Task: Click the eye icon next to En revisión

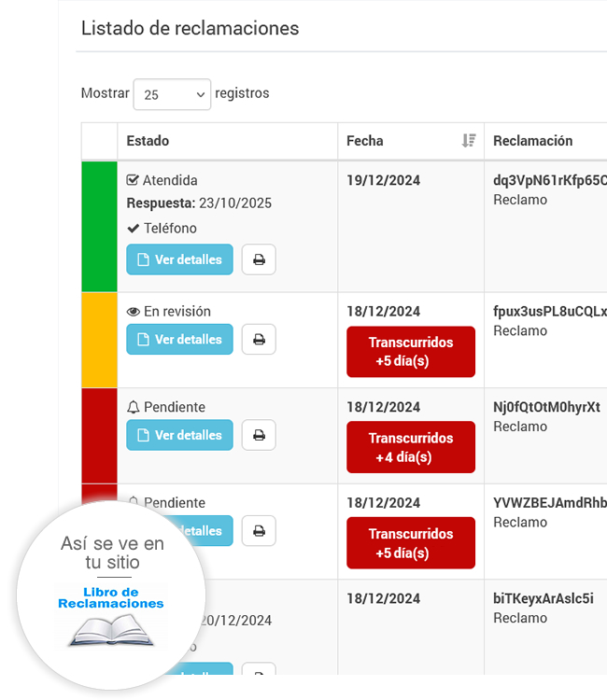Action: tap(134, 312)
